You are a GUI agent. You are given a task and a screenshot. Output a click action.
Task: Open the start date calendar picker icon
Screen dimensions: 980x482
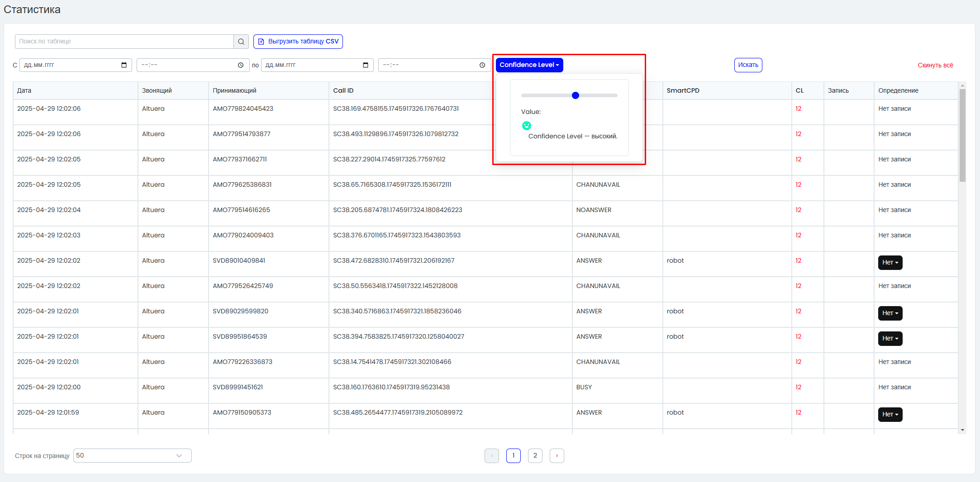tap(124, 65)
